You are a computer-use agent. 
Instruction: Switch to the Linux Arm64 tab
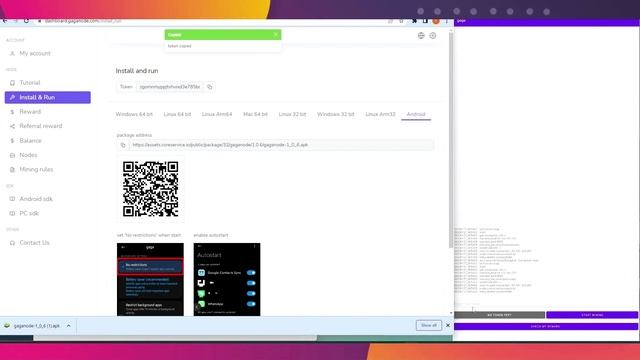click(x=217, y=114)
